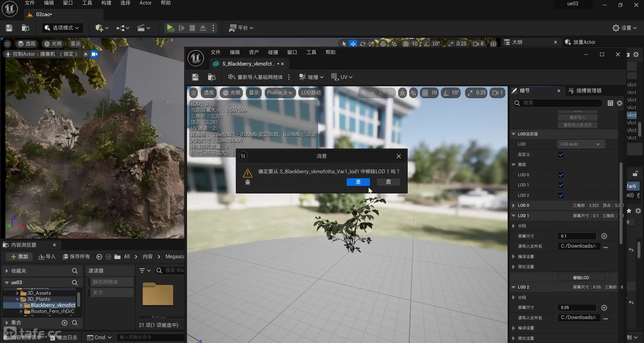Screen dimensions: 644x343
Task: Switch to the 插槽管理器 tab
Action: tap(585, 91)
